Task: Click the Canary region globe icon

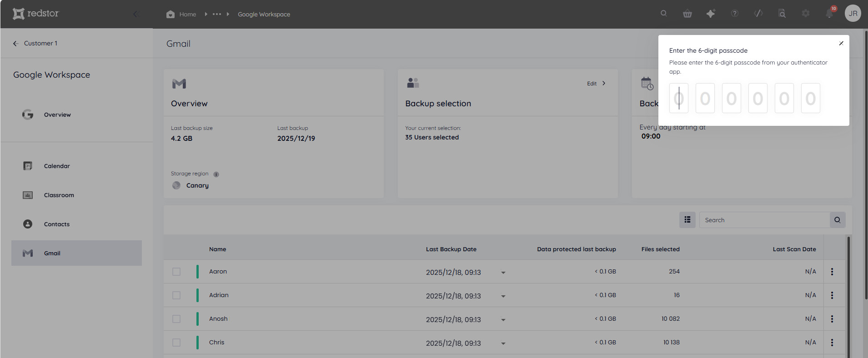Action: tap(176, 185)
